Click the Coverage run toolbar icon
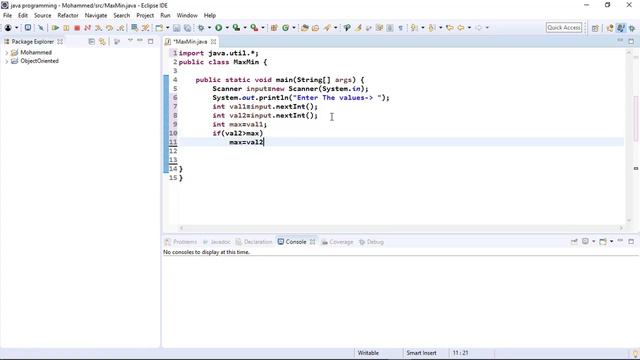Screen dimensions: 640x360 [236, 28]
